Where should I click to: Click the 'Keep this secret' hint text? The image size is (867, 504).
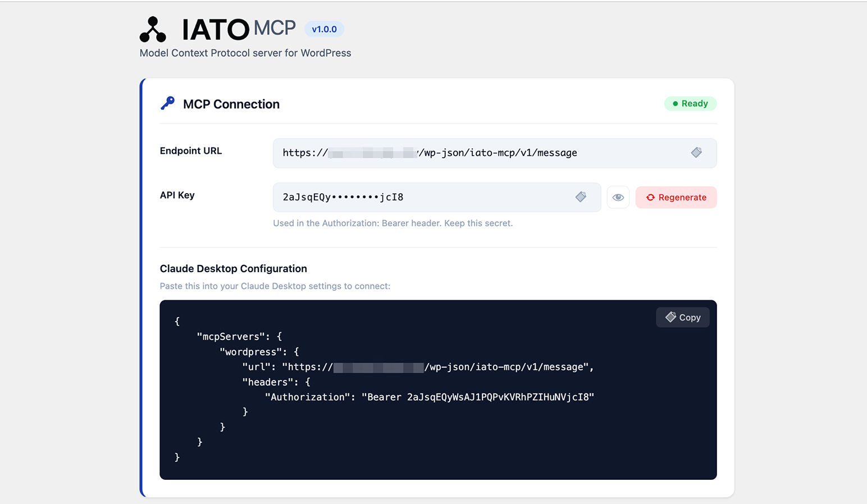tap(478, 223)
